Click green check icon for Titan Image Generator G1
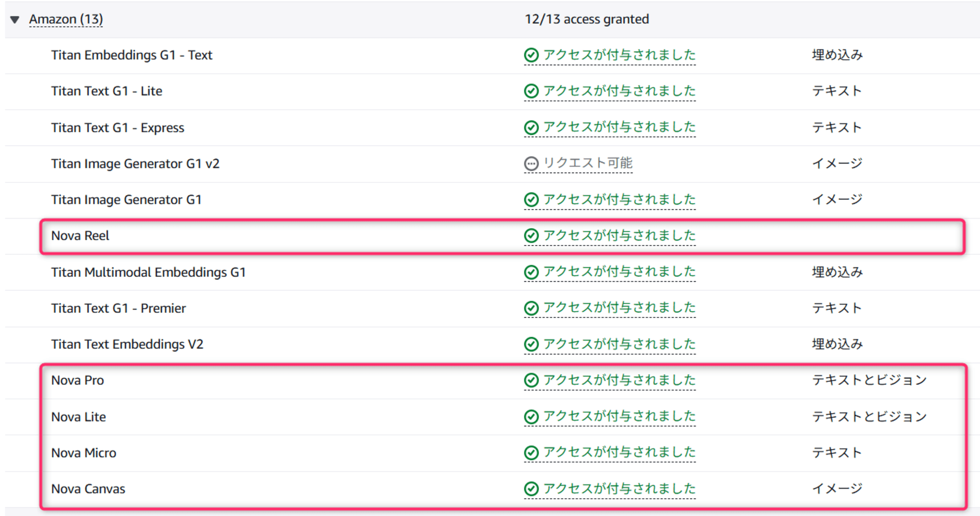Viewport: 980px width, 516px height. coord(531,200)
